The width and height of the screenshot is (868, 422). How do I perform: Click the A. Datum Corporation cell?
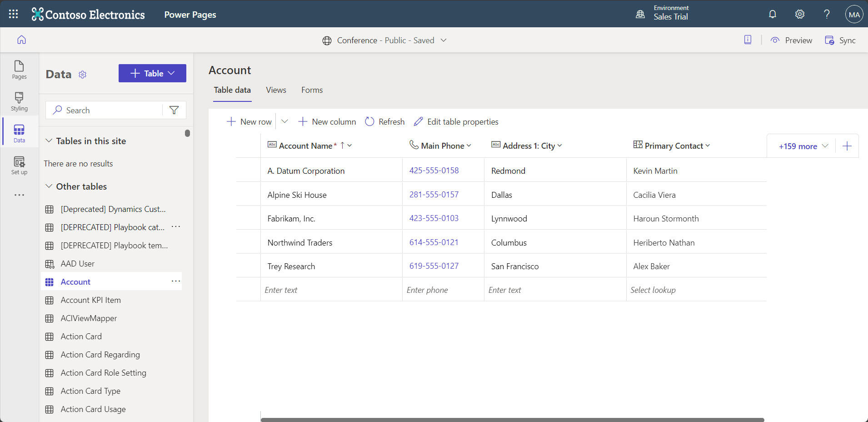pos(331,170)
